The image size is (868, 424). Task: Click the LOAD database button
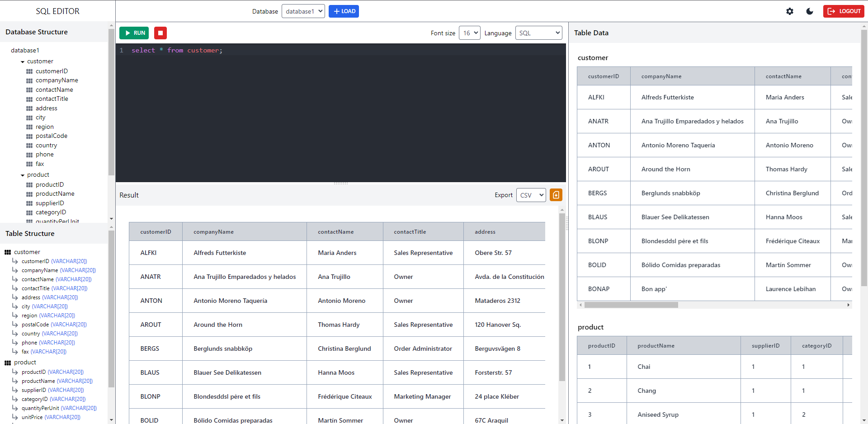344,11
